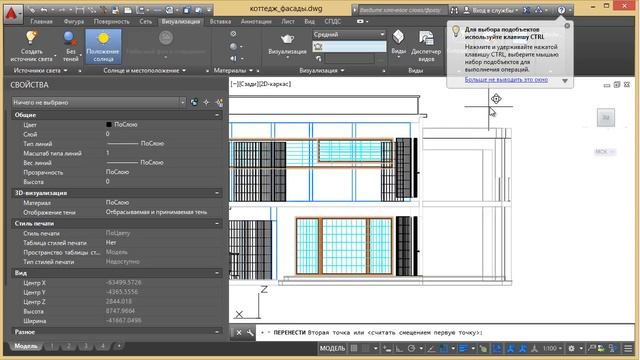Image resolution: width=640 pixels, height=360 pixels.
Task: Click the МСК coordinate system label
Action: coord(604,152)
